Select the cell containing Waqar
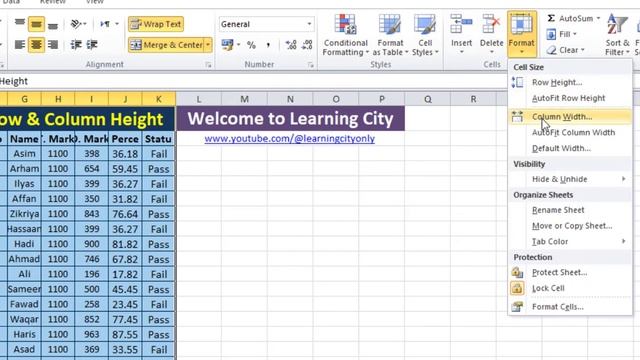This screenshot has height=360, width=640. click(24, 319)
